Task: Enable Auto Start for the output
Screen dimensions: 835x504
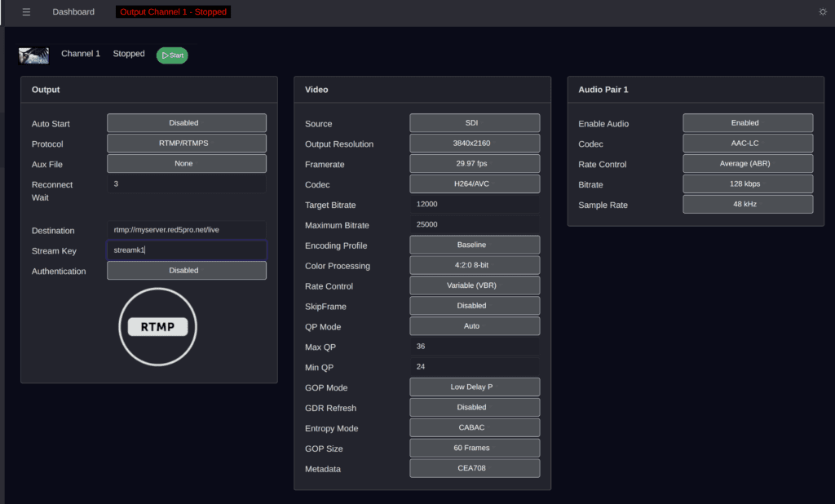Action: click(186, 122)
